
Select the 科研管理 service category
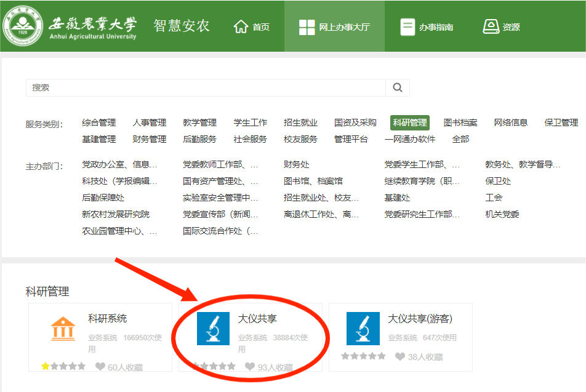point(409,122)
